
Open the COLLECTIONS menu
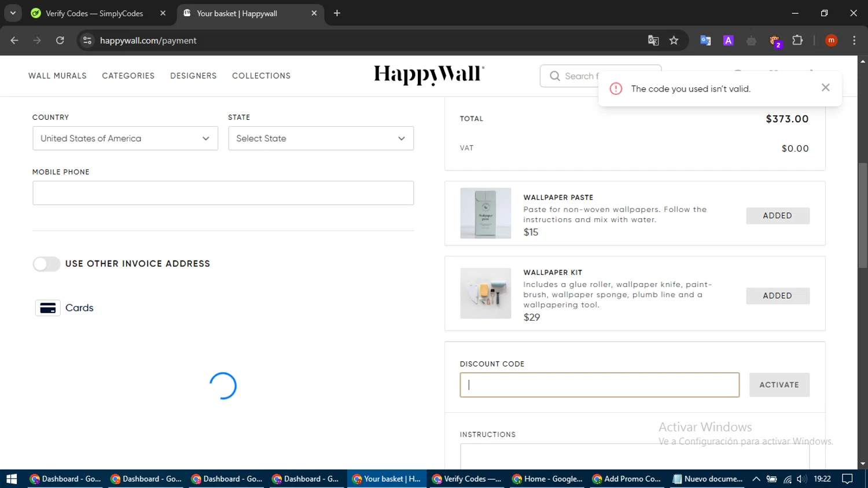point(262,76)
